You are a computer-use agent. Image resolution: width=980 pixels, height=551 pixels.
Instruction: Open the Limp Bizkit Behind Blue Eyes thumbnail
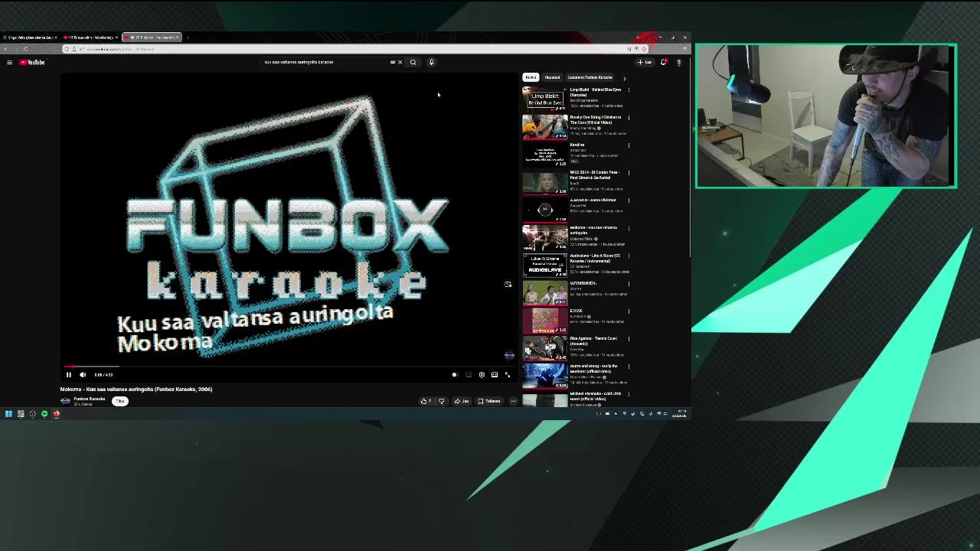click(544, 98)
